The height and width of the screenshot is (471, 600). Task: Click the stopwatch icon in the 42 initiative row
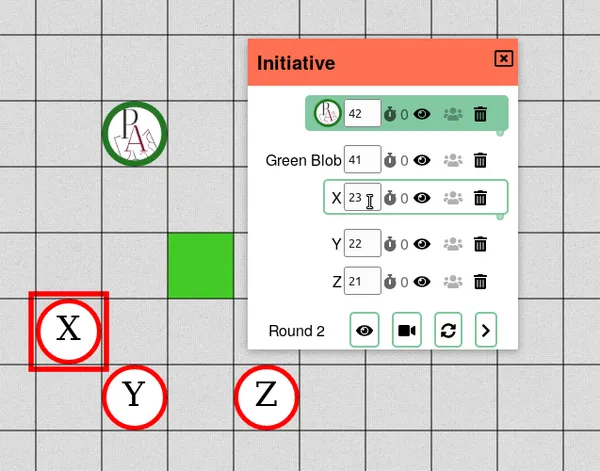point(390,114)
